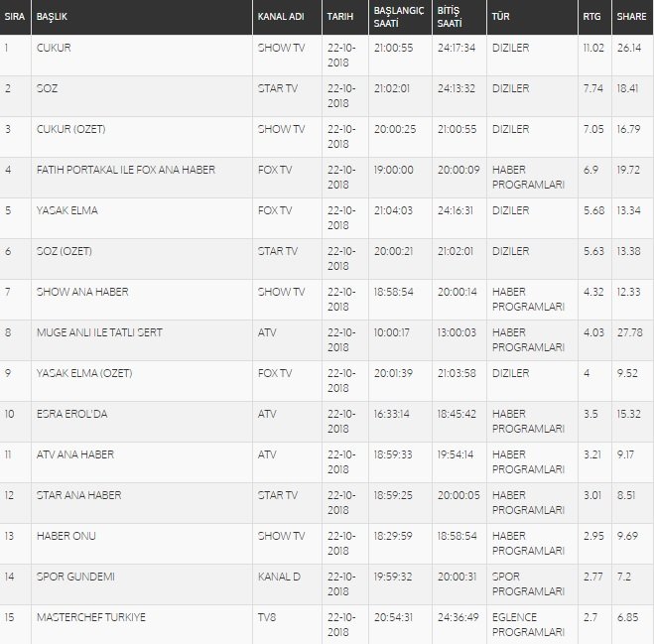Click the BİTİŞ SAATİ column header
Viewport: 654px width, 644px height.
(x=449, y=18)
